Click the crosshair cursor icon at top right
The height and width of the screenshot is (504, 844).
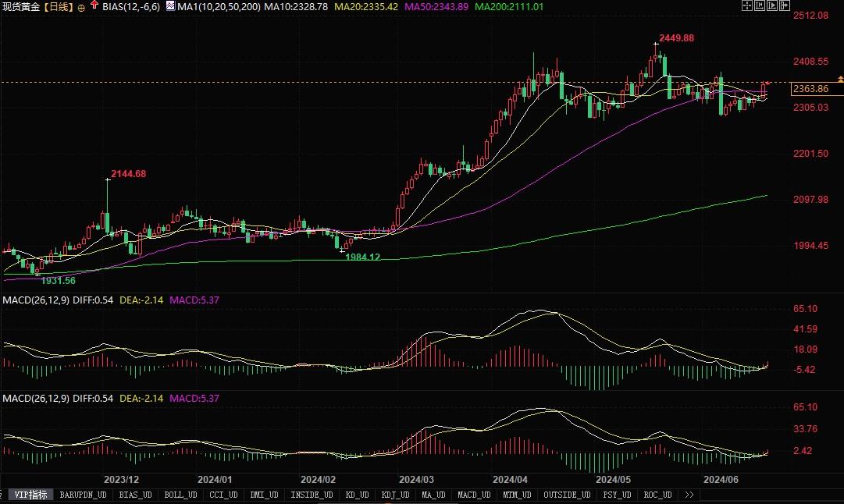[x=747, y=5]
